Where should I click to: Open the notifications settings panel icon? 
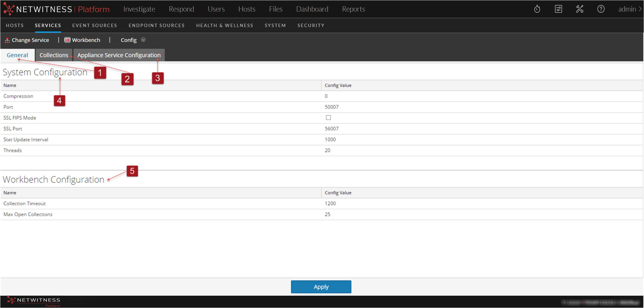coord(558,9)
